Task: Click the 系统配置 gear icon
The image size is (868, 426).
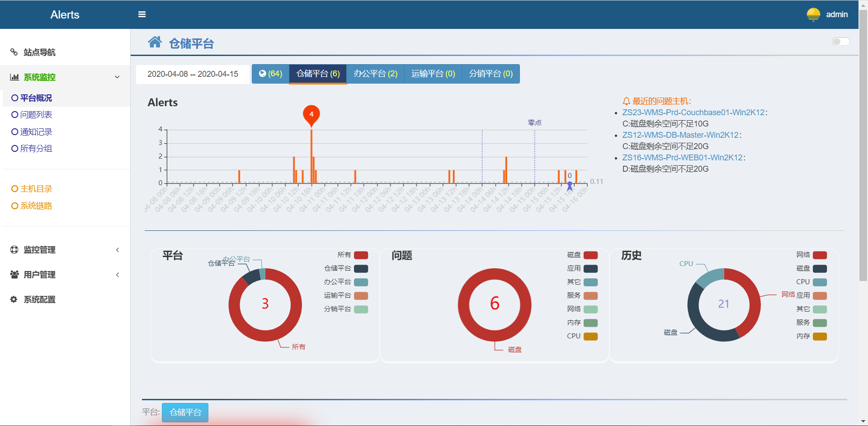Action: (x=14, y=299)
